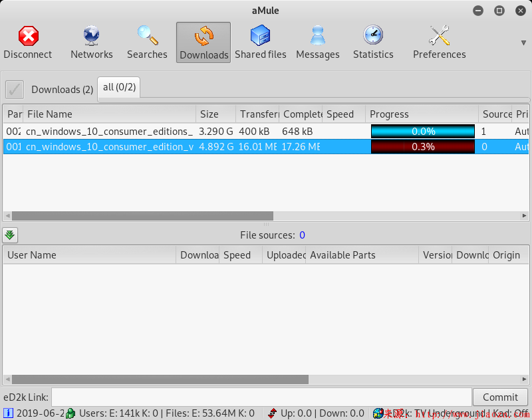The width and height of the screenshot is (532, 420).
Task: Click the File sources count link
Action: (303, 235)
